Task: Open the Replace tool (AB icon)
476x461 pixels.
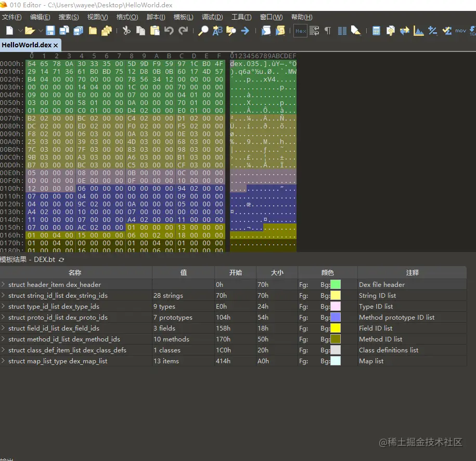Action: 217,31
